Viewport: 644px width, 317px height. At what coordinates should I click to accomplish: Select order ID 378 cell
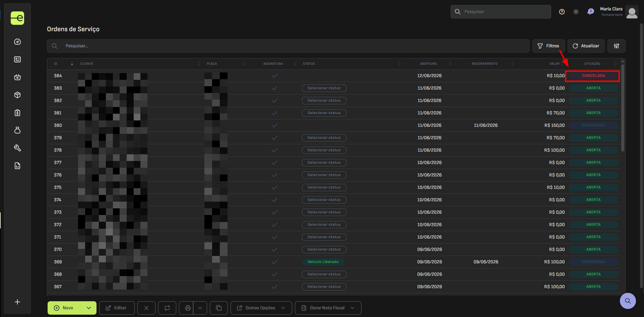(58, 150)
